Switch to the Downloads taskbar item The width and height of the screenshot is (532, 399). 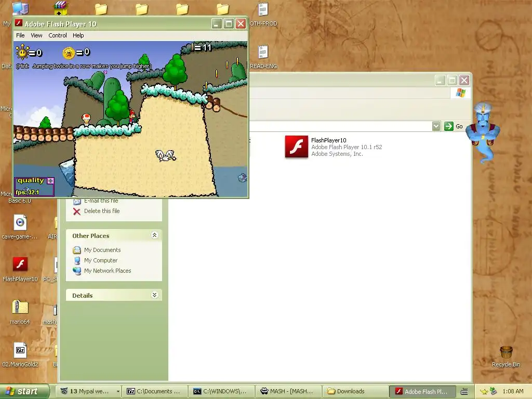(354, 391)
